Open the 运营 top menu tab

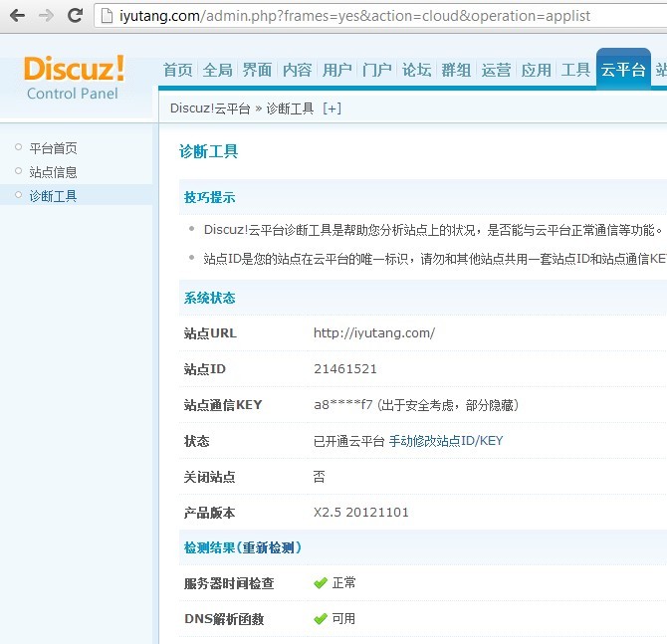point(496,70)
